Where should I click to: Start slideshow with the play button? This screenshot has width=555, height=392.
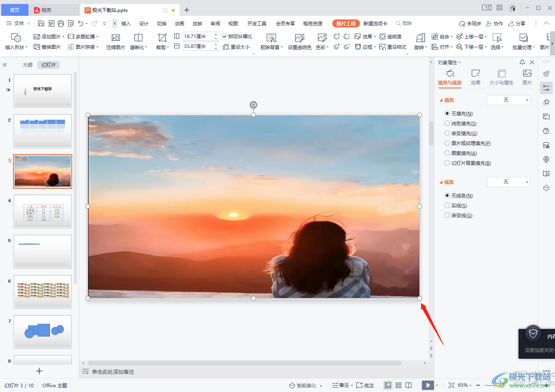point(428,385)
